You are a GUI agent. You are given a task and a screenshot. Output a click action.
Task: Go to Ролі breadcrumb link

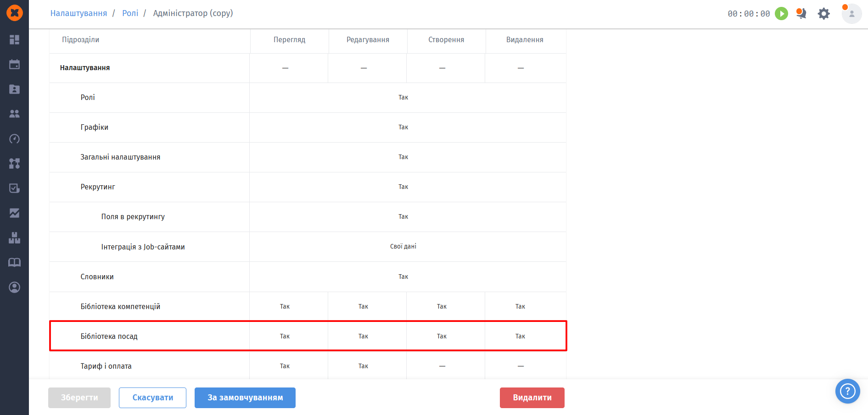click(x=130, y=13)
